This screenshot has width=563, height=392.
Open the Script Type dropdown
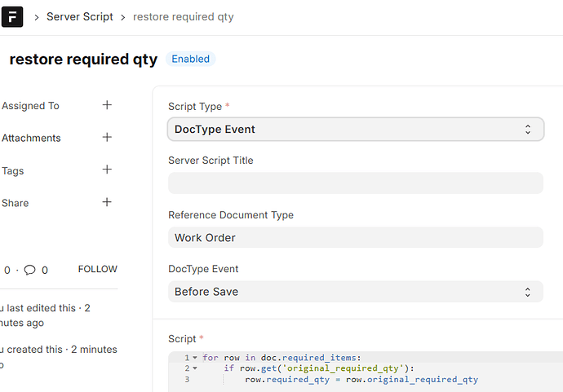coord(355,129)
